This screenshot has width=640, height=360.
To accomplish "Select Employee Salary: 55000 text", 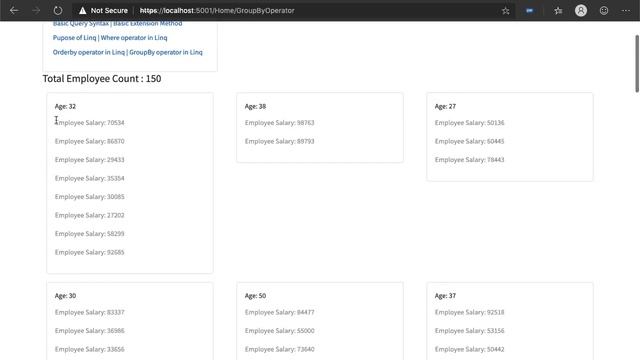I will click(280, 331).
